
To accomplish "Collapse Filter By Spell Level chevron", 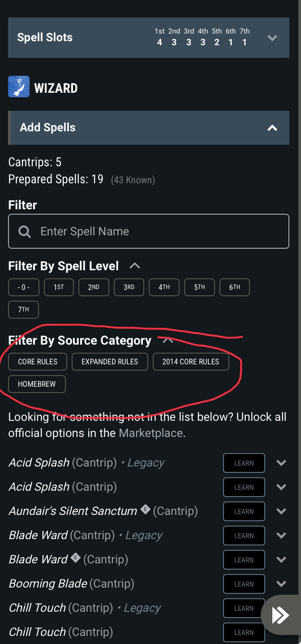I will [x=134, y=266].
